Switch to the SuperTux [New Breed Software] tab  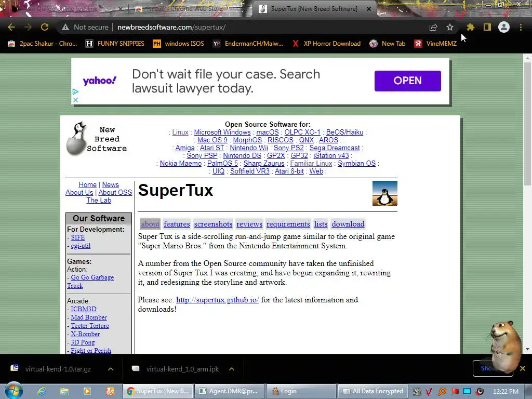[314, 9]
